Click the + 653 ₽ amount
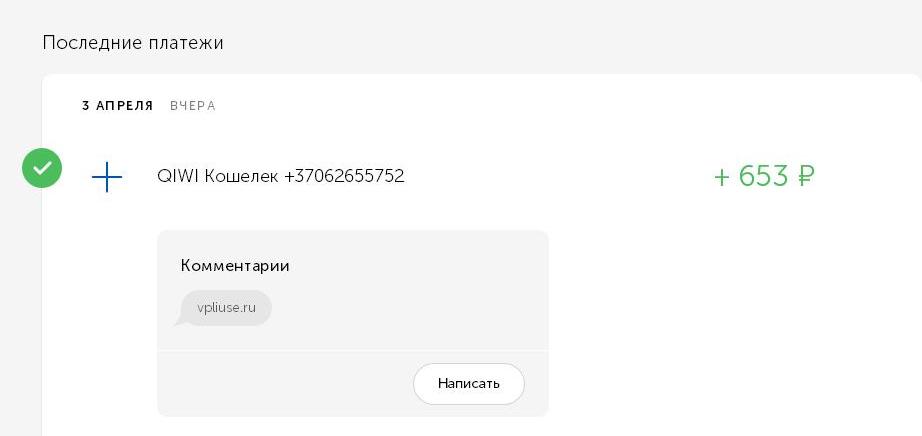Viewport: 922px width, 436px height. [764, 176]
